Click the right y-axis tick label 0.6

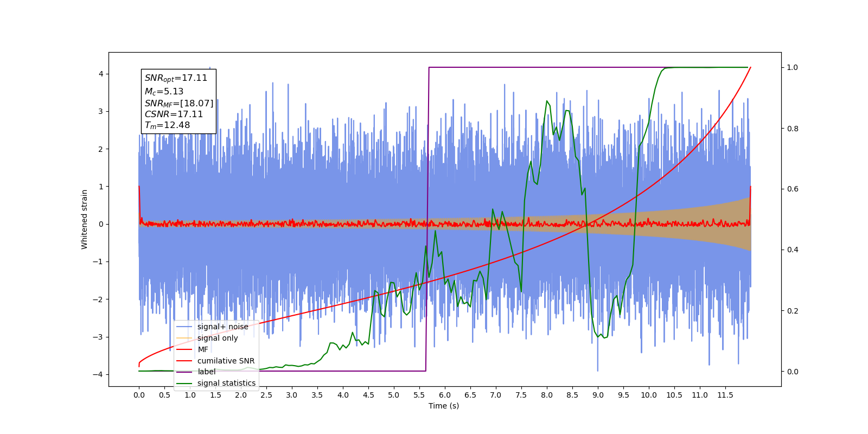(793, 189)
